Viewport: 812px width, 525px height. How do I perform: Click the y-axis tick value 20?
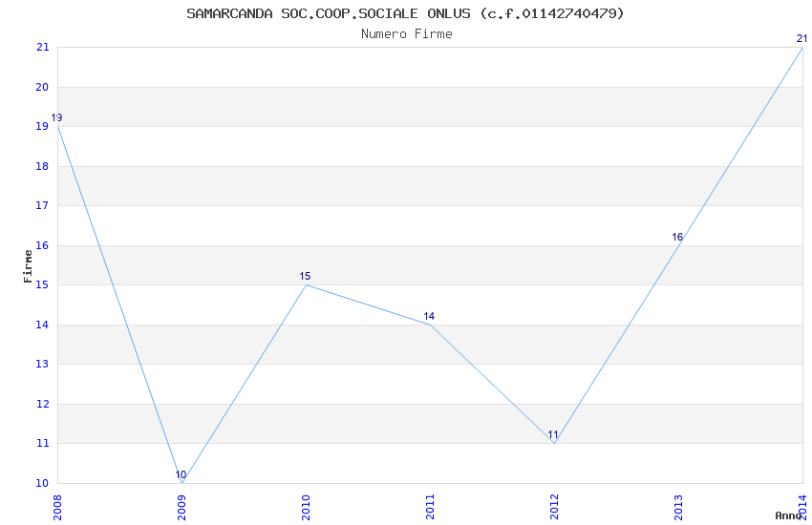42,87
